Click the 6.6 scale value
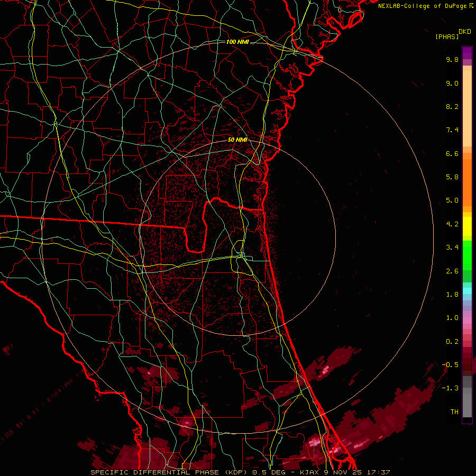The image size is (476, 476). [452, 153]
